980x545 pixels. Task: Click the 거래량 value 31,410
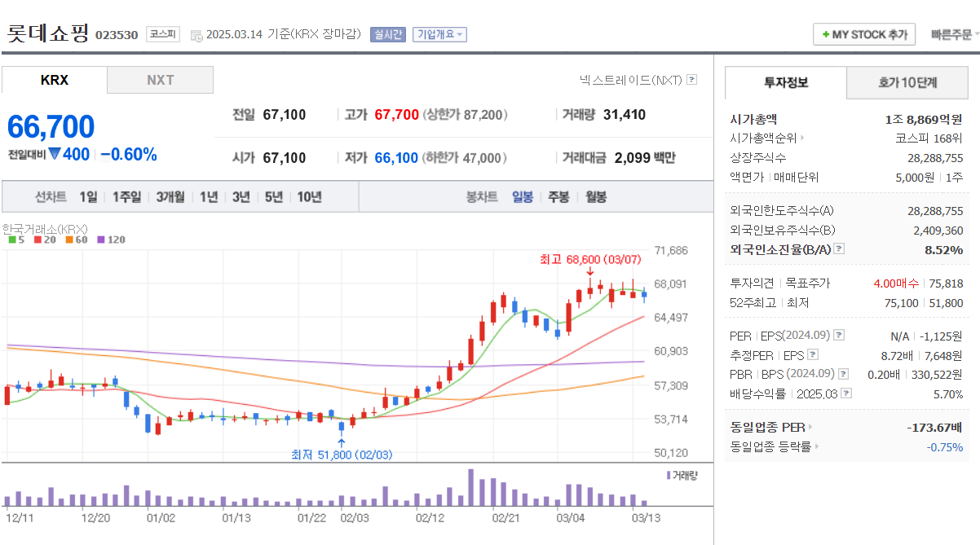pos(625,115)
